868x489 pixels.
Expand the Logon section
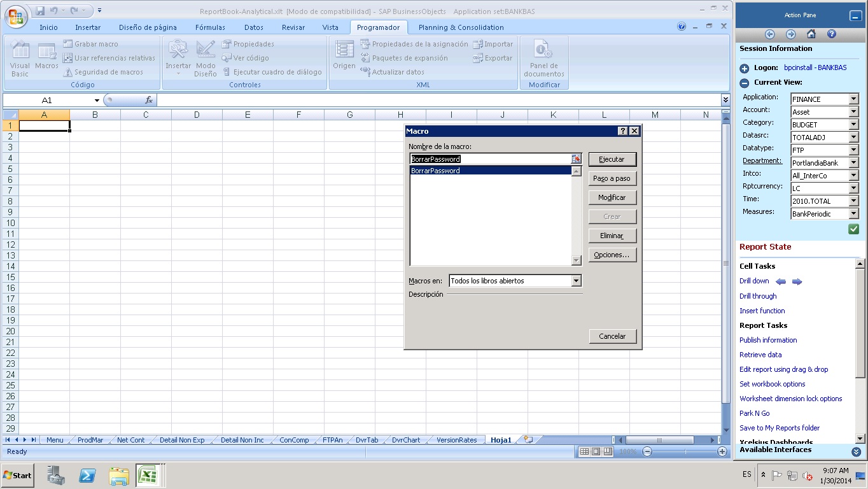click(x=745, y=68)
